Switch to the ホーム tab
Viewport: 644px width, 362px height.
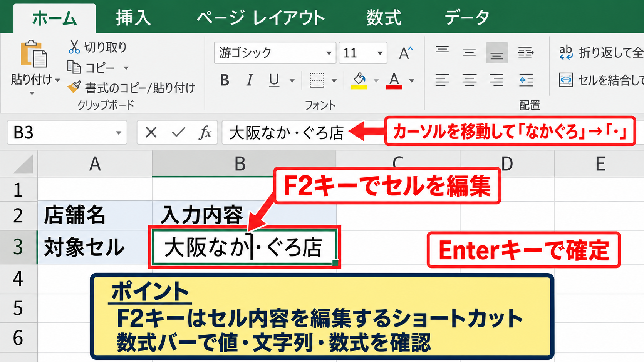(x=54, y=18)
